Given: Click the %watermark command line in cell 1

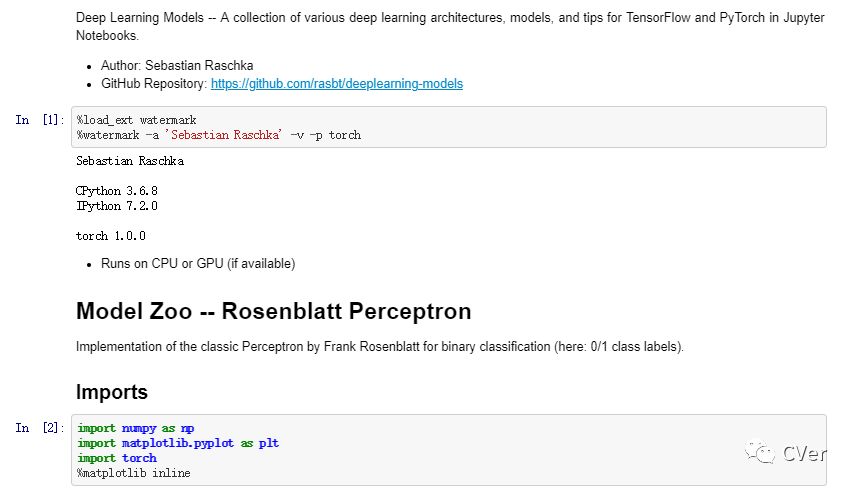Looking at the screenshot, I should coord(219,135).
